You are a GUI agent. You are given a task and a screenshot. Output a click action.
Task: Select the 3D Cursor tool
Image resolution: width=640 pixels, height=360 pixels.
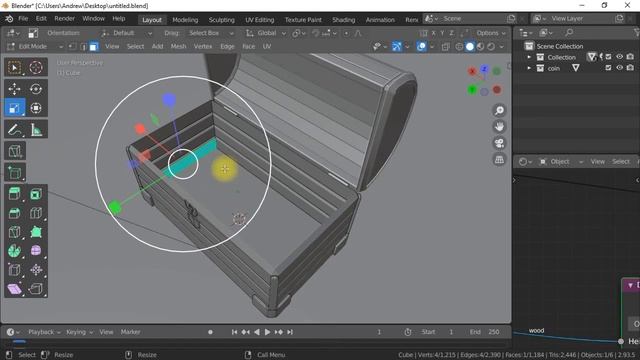36,67
